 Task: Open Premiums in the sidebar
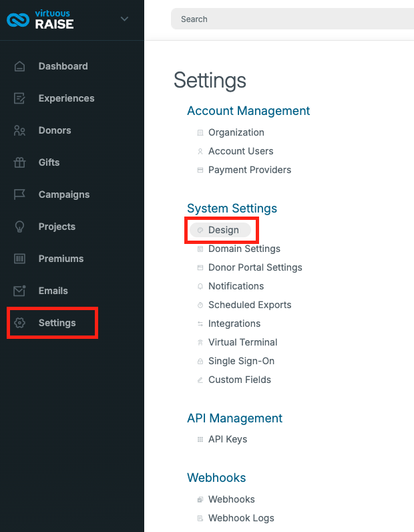[61, 259]
